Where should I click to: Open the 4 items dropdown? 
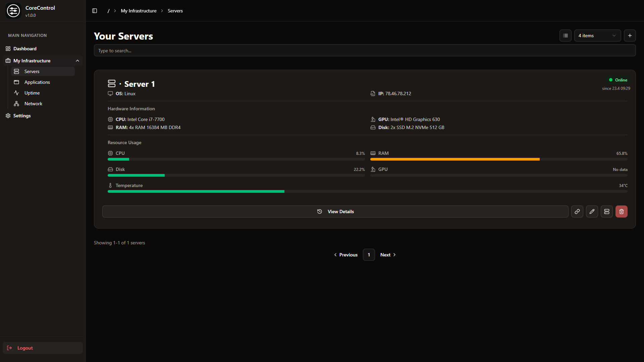point(597,36)
